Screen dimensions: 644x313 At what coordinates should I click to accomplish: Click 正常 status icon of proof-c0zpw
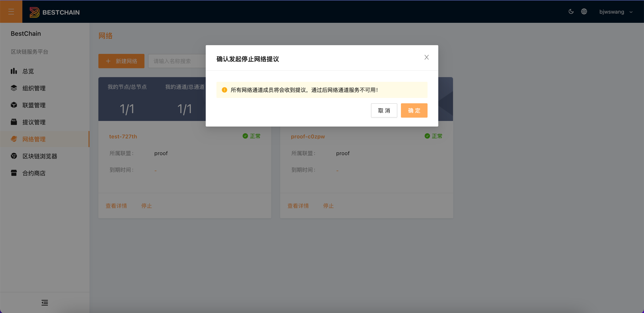click(x=427, y=136)
